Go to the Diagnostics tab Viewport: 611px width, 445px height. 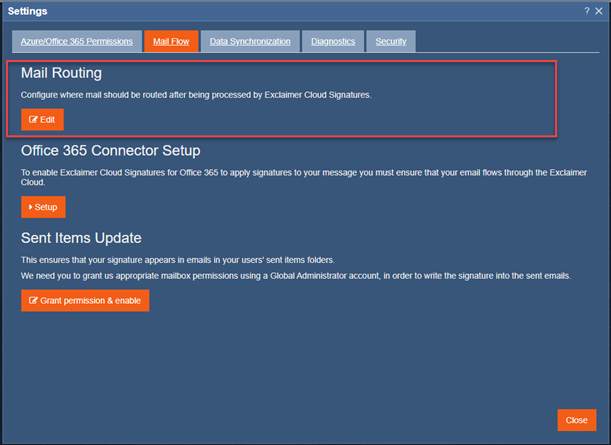click(333, 41)
